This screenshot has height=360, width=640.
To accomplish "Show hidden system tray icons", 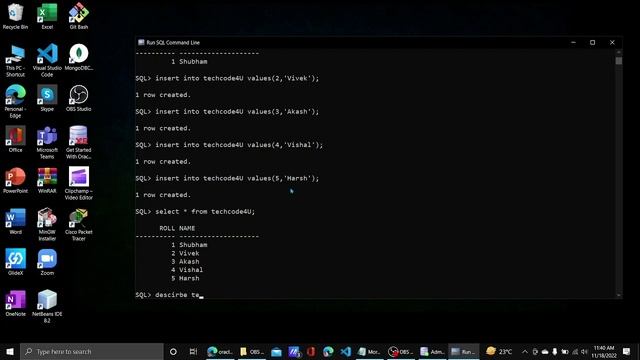I will pos(525,351).
